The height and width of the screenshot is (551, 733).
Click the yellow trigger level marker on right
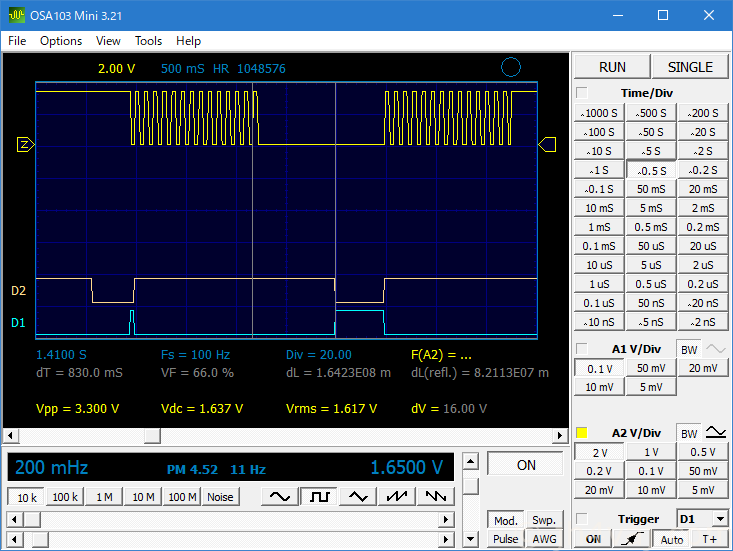pyautogui.click(x=547, y=144)
